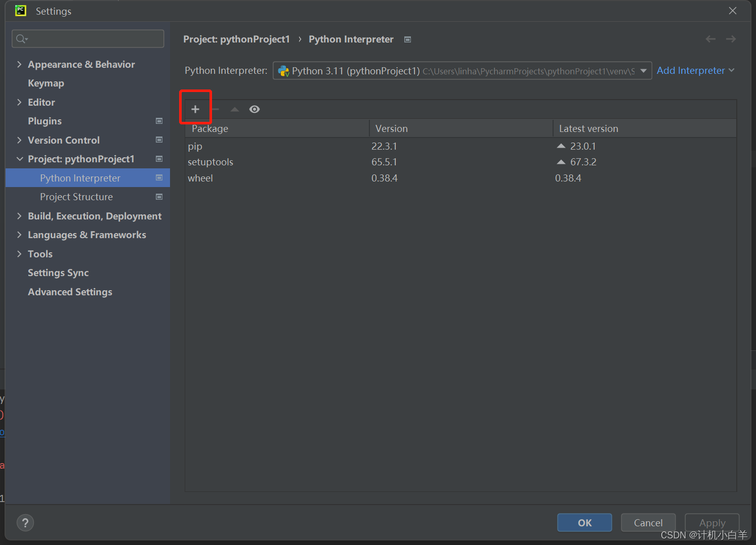Click the project-level icon beside Version Control

(x=159, y=140)
